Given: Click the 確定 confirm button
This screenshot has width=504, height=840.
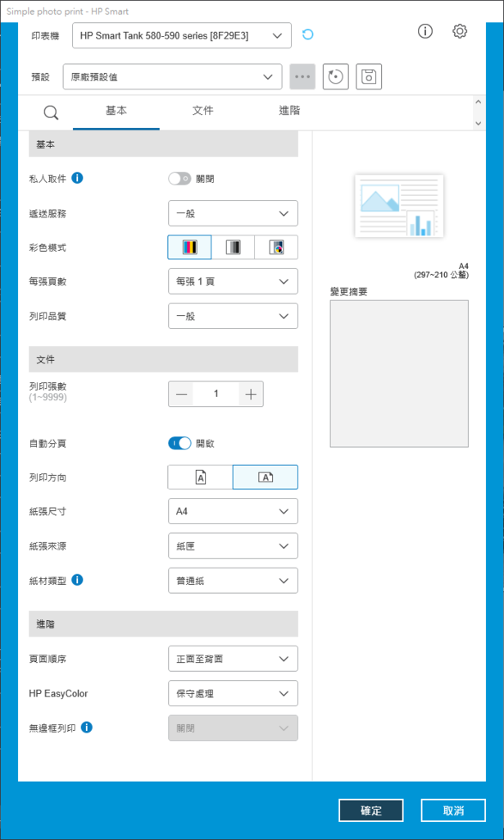Looking at the screenshot, I should [x=370, y=810].
